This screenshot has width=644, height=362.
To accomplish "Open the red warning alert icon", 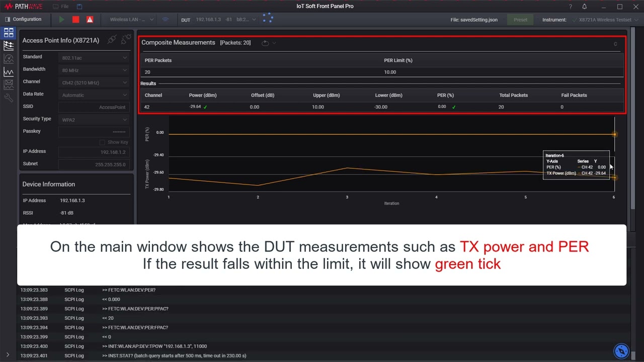I will point(90,20).
